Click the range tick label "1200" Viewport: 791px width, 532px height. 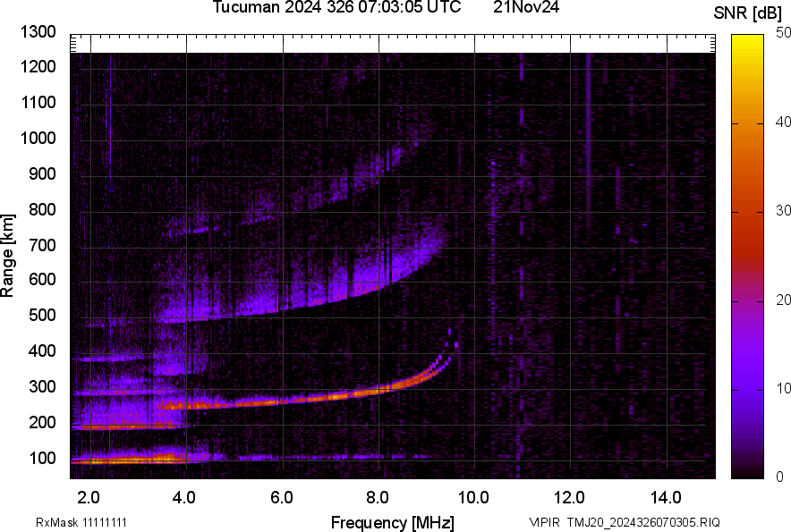click(x=38, y=66)
